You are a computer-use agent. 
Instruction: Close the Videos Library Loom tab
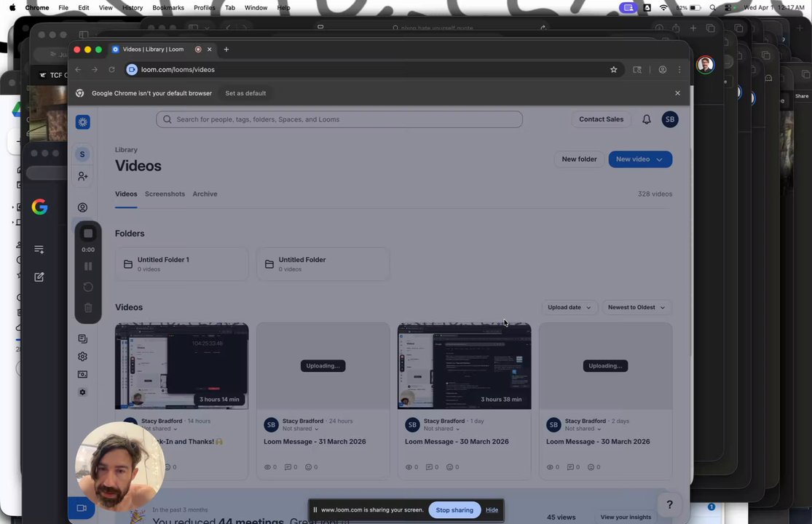point(209,49)
